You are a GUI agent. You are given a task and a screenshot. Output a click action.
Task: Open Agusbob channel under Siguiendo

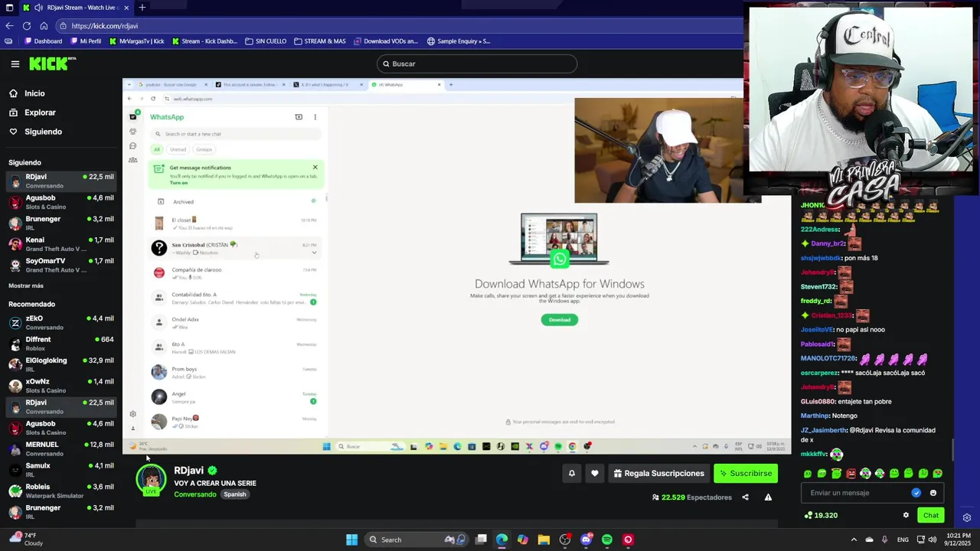(x=61, y=202)
